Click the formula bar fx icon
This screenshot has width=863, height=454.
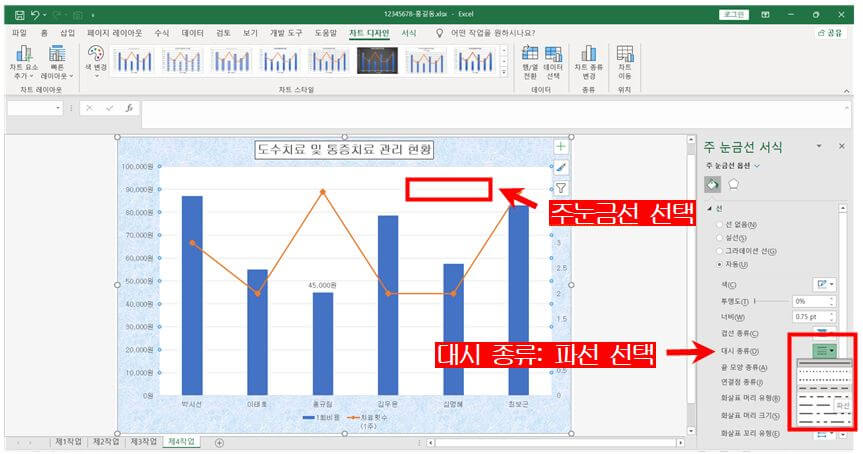(x=129, y=108)
